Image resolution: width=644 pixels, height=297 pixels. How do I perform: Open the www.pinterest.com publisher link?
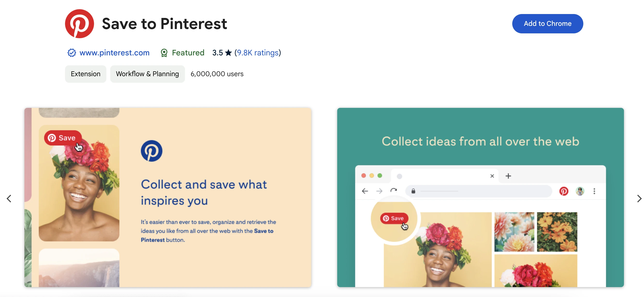pos(114,53)
